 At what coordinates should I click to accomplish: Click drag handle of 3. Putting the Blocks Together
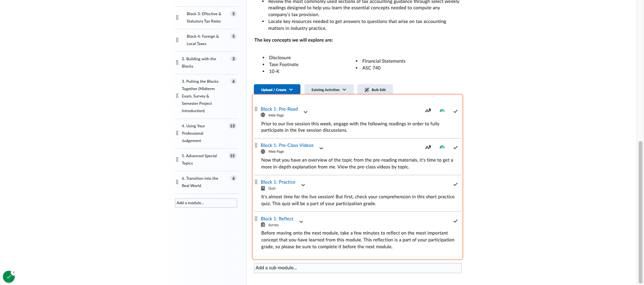coord(177,96)
